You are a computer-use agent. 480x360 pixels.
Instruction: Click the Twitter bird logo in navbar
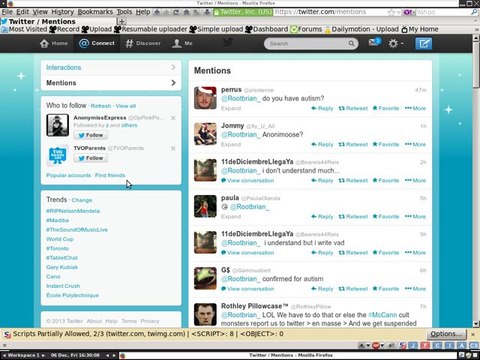pyautogui.click(x=228, y=43)
